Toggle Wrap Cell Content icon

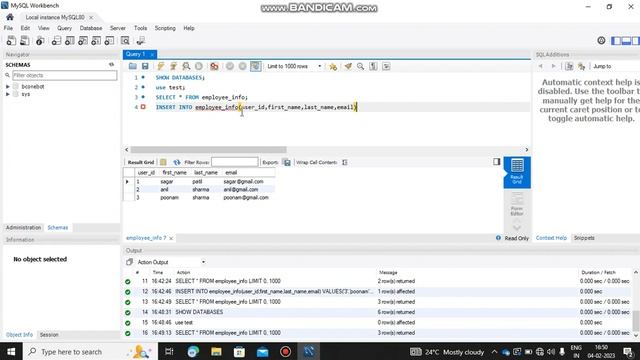[345, 162]
